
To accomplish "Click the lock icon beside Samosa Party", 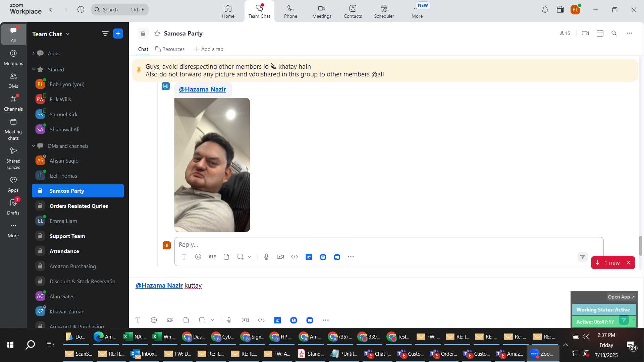I will [x=143, y=33].
